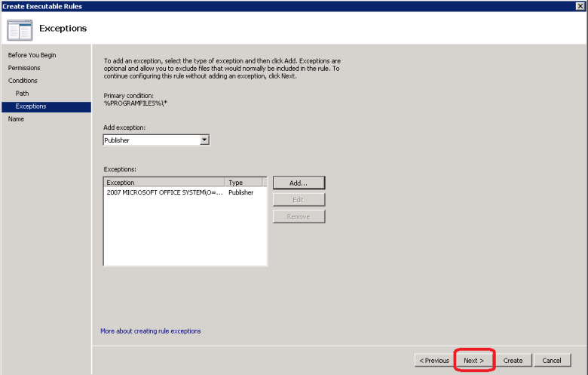Proceed with the Next button

(x=474, y=361)
